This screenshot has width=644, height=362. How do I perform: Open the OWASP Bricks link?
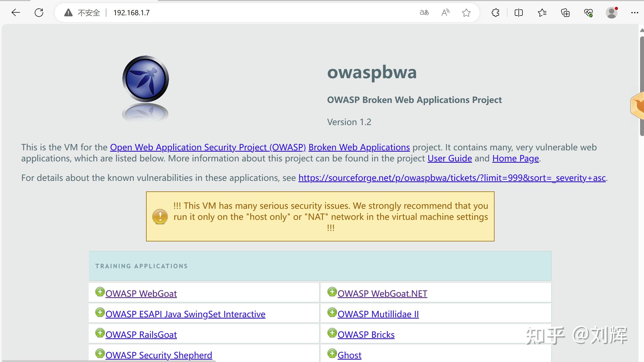click(x=366, y=335)
